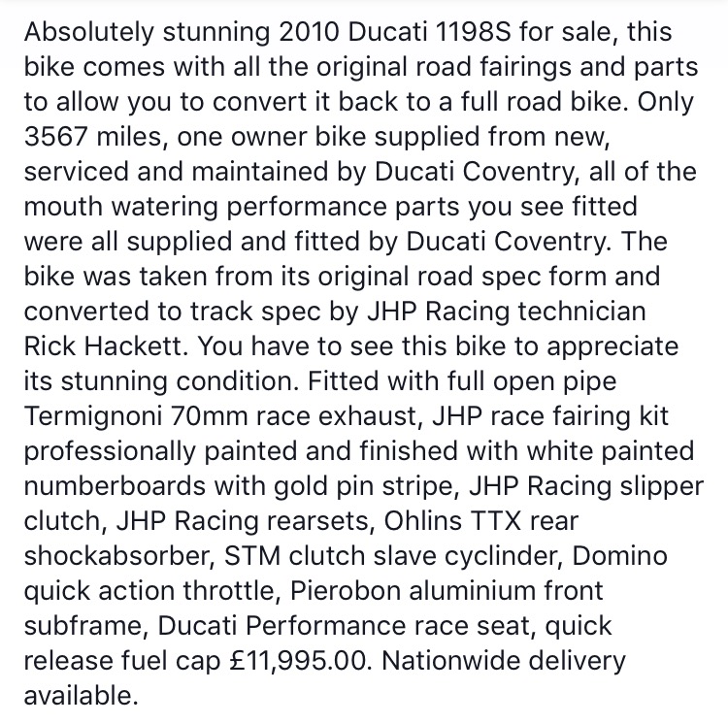
Task: Click the phrase "gold pin stripe"
Action: click(x=363, y=487)
